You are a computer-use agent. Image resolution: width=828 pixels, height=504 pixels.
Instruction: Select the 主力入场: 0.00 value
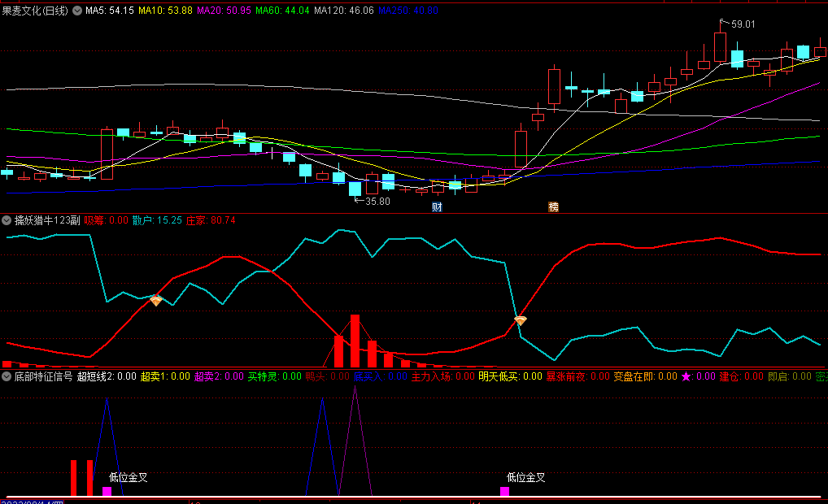click(443, 376)
